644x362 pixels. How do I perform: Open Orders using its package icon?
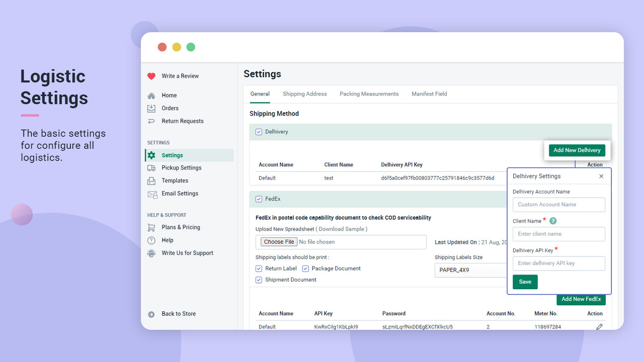pos(151,108)
